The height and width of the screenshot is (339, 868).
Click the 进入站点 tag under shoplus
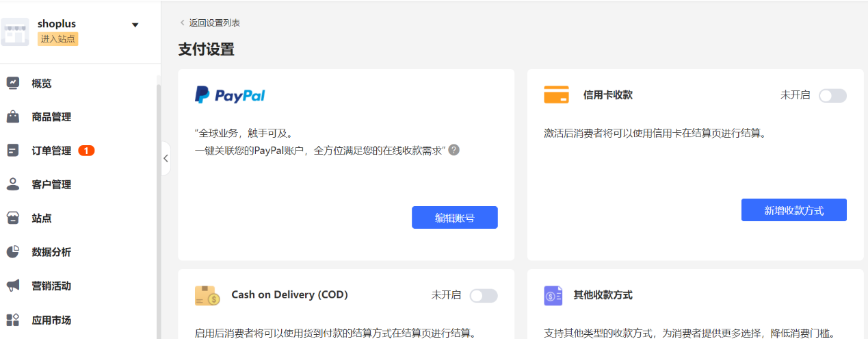tap(58, 39)
